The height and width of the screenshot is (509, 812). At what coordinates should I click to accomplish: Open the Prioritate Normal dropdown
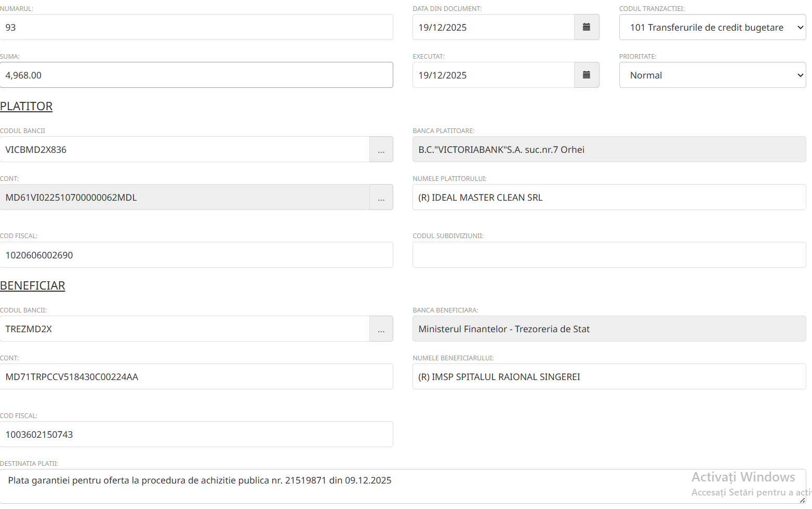coord(712,75)
